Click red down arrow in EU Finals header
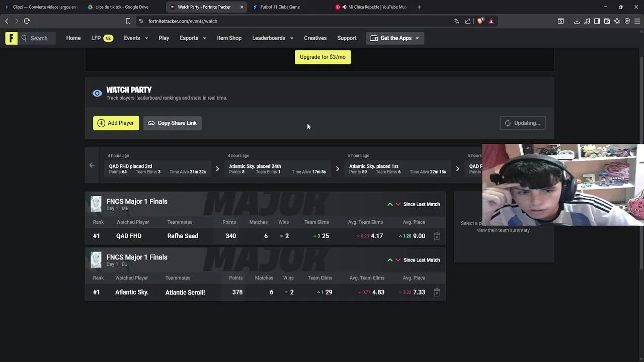644x362 pixels. tap(398, 260)
